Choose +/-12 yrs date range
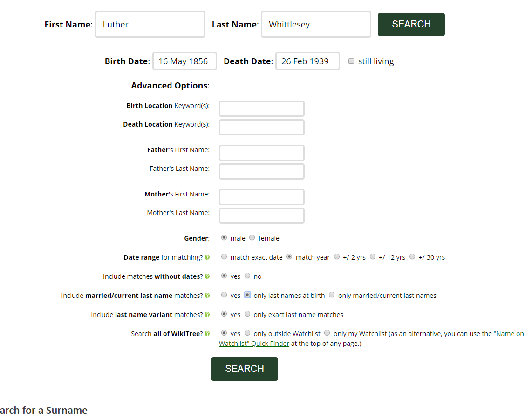Viewport: 532px width, 418px height. click(x=373, y=256)
